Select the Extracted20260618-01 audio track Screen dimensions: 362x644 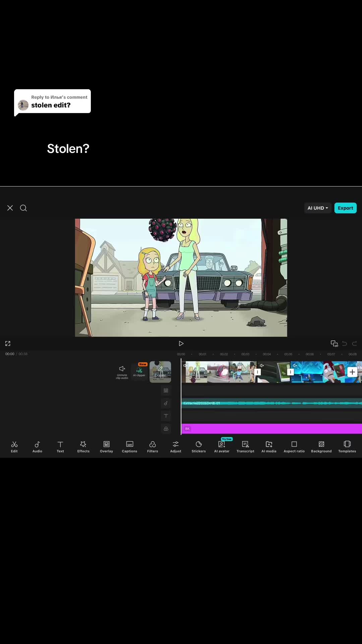271,403
